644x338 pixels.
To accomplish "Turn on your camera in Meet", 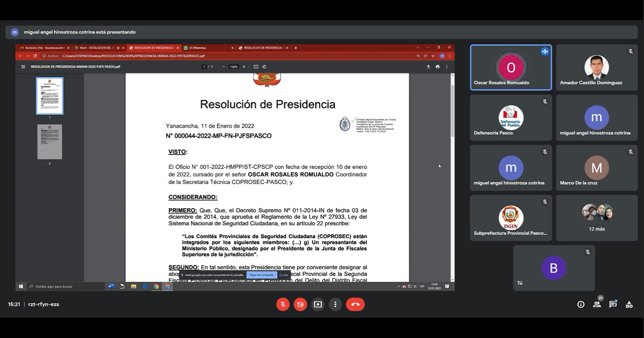I will (300, 304).
